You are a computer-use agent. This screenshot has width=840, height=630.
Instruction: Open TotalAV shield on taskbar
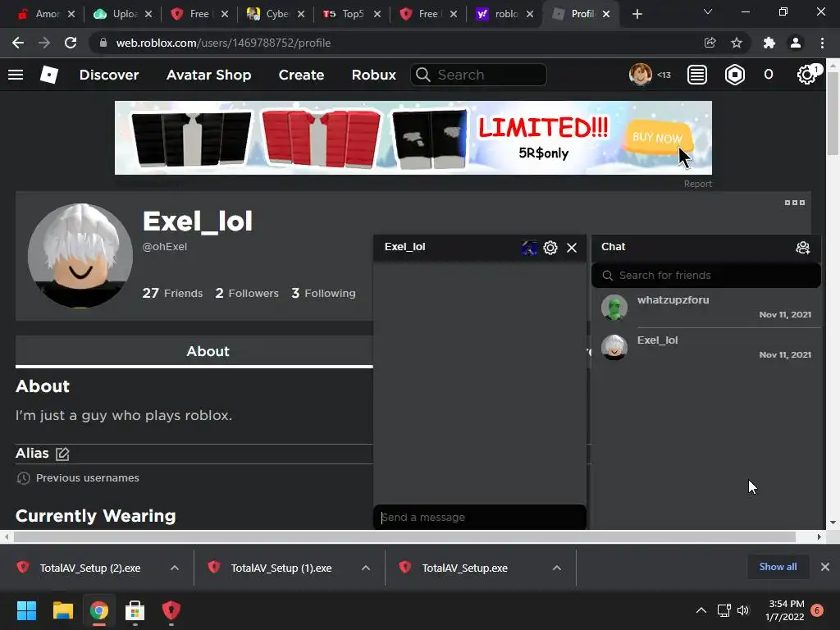point(171,610)
